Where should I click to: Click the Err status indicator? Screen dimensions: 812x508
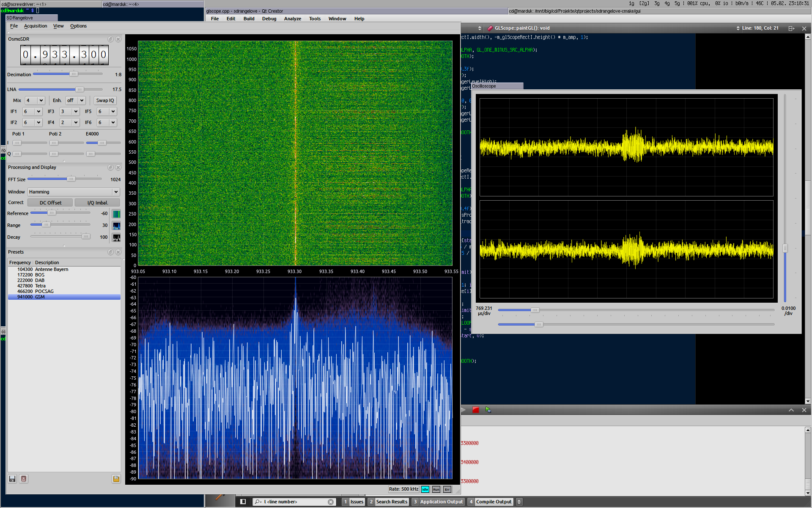[x=447, y=489]
